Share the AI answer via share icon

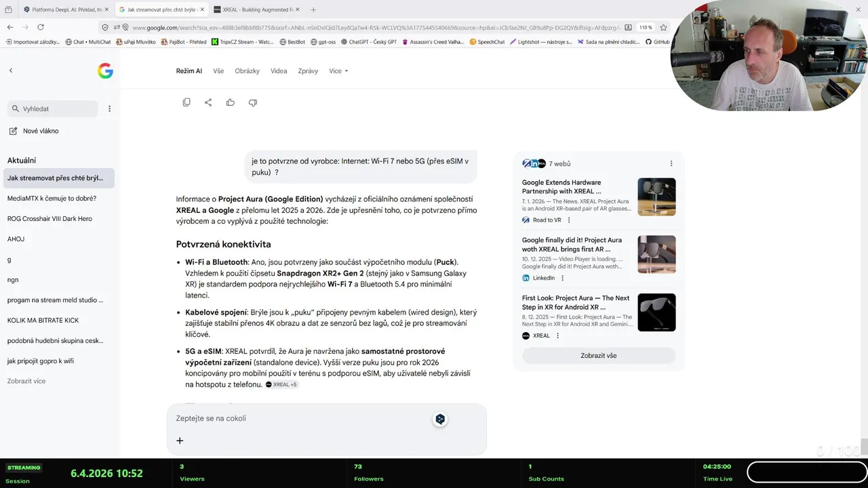pos(208,102)
